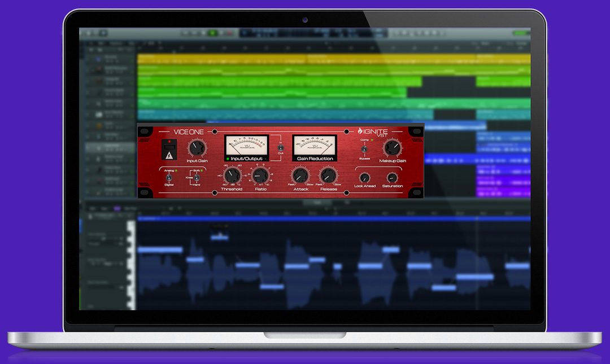Click the Makeup Gain knob
Screen dimensions: 610x364
392,148
